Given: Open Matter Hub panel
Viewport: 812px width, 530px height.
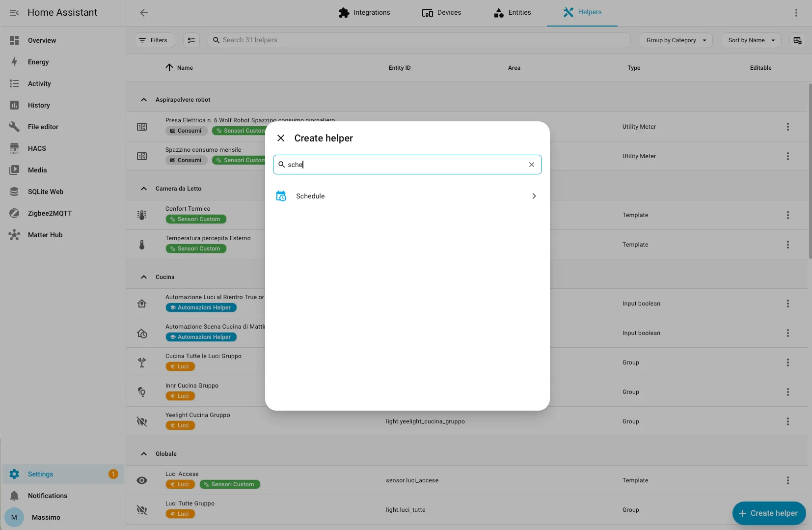Looking at the screenshot, I should (x=63, y=235).
